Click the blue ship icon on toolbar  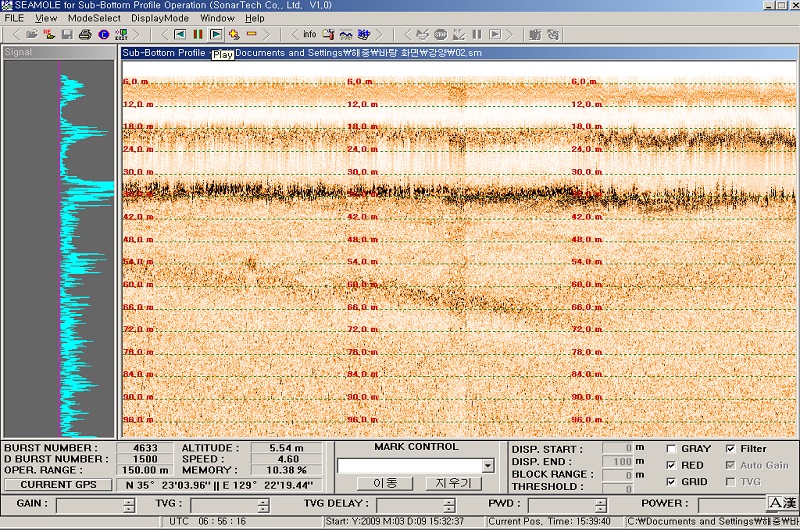point(364,34)
